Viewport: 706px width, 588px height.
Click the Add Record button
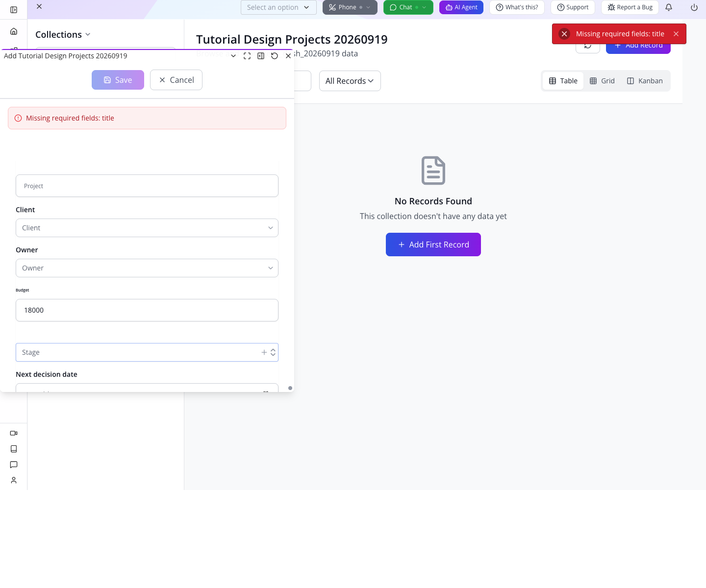[x=638, y=46]
